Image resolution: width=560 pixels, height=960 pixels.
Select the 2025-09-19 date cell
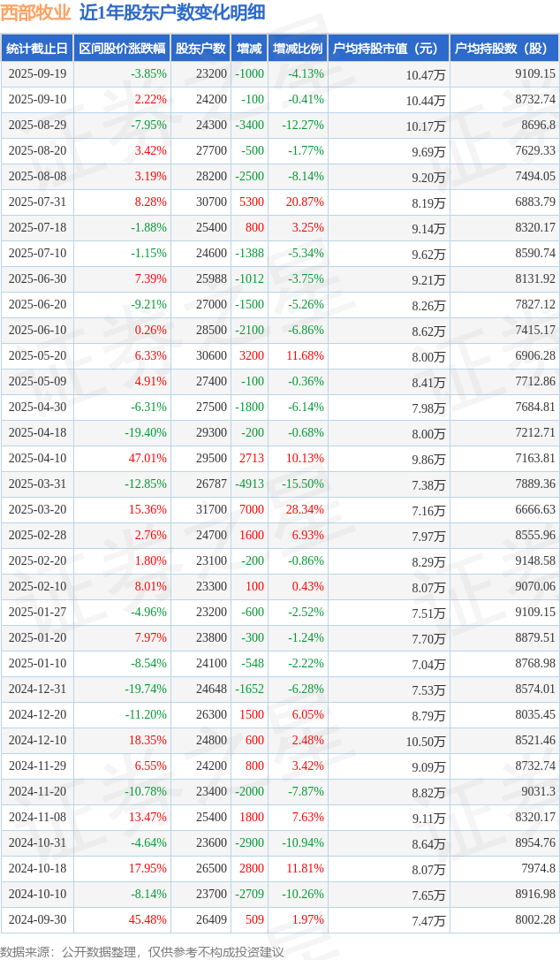[38, 74]
